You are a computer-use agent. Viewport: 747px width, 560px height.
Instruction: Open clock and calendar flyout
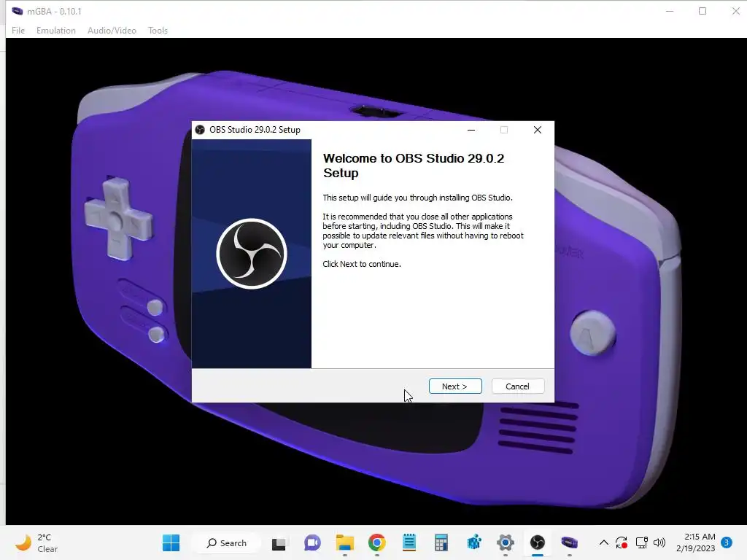point(696,542)
